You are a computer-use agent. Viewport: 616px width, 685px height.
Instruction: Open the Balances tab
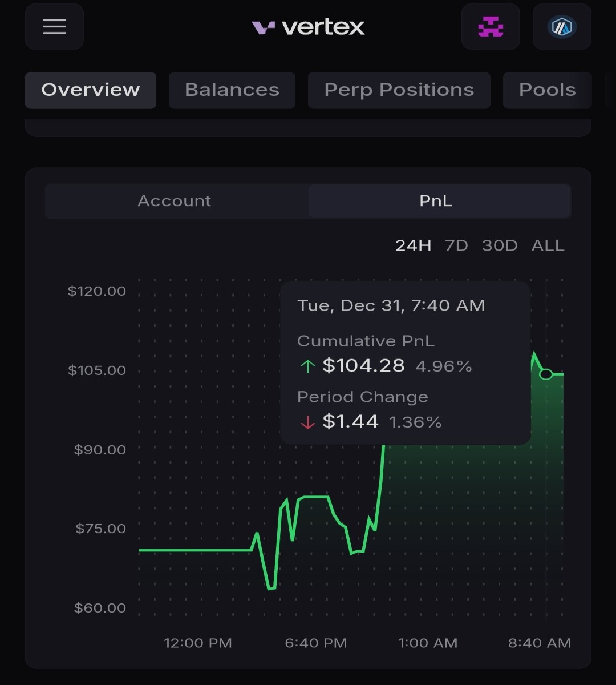click(232, 90)
